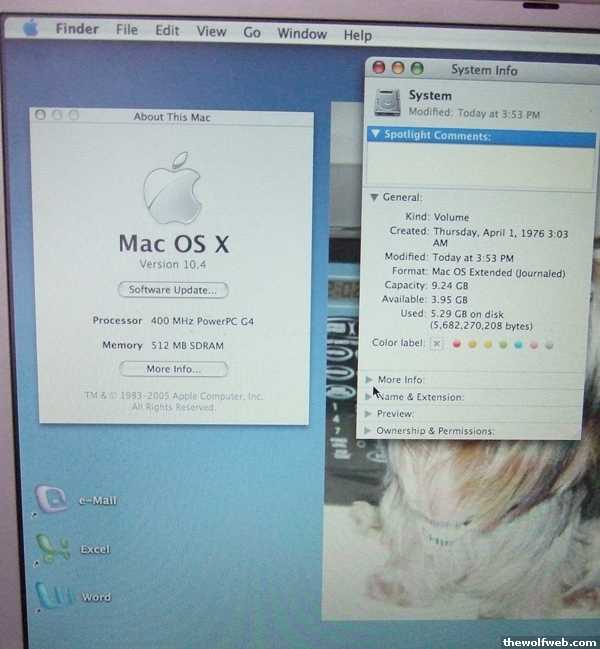Collapse the Spotlight Comments section
Viewport: 600px width, 649px height.
coord(375,134)
